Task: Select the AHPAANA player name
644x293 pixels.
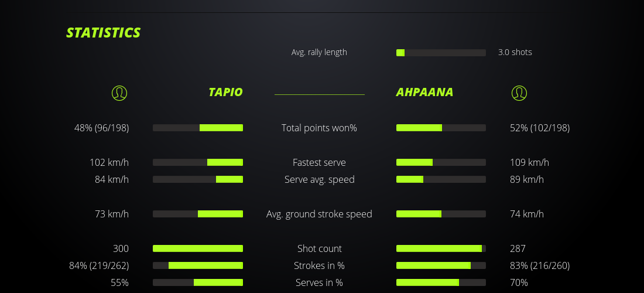Action: (424, 92)
